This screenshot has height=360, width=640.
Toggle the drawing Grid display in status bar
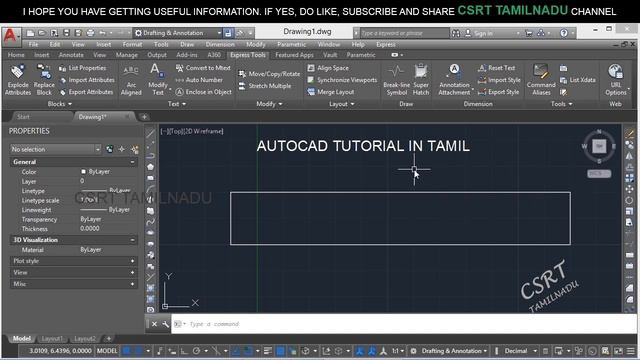(x=127, y=351)
